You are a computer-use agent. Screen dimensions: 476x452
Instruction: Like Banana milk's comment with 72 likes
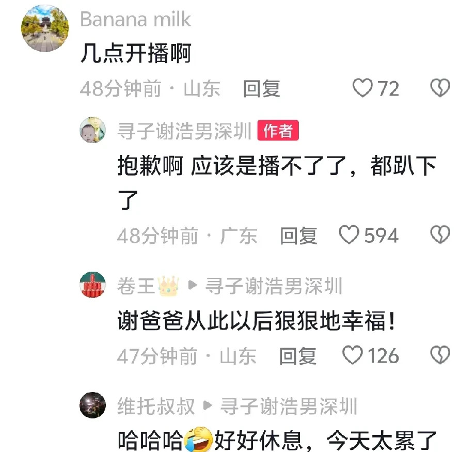click(x=362, y=88)
